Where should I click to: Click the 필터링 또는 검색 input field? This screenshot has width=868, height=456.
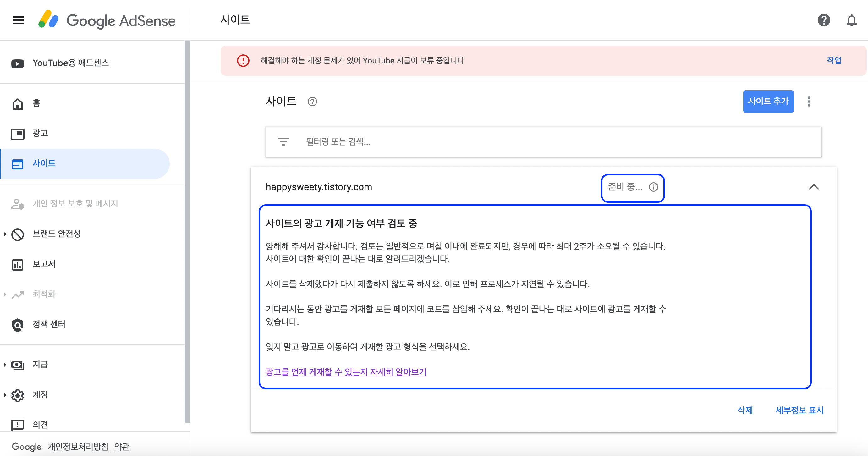click(x=543, y=141)
